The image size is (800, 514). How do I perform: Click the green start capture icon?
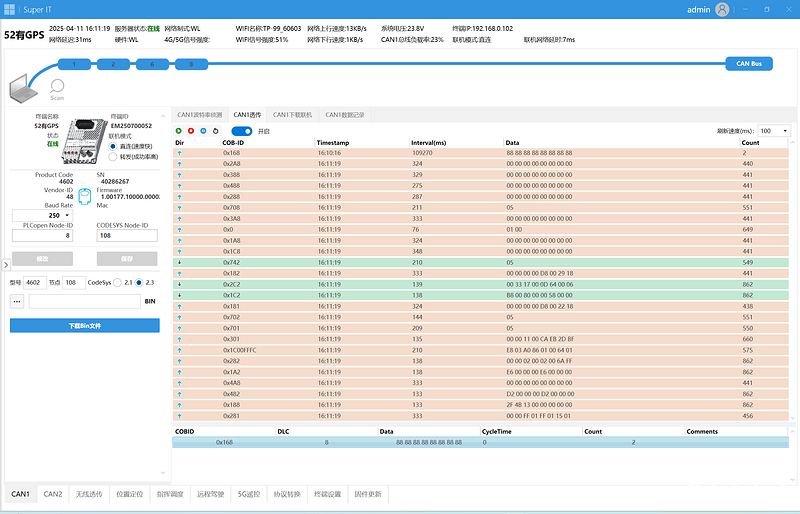pyautogui.click(x=179, y=131)
